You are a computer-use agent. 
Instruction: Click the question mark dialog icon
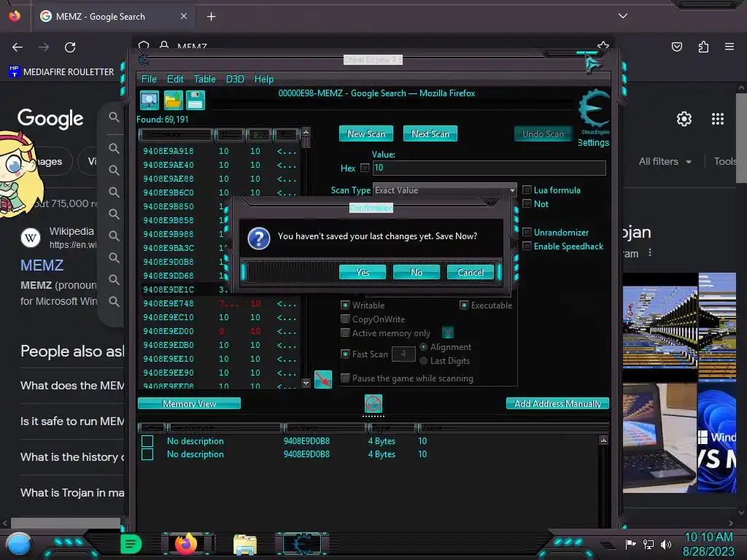(x=259, y=238)
